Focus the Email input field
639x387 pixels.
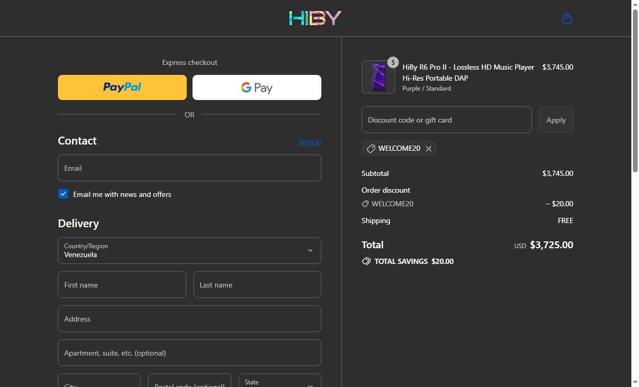[x=189, y=168]
